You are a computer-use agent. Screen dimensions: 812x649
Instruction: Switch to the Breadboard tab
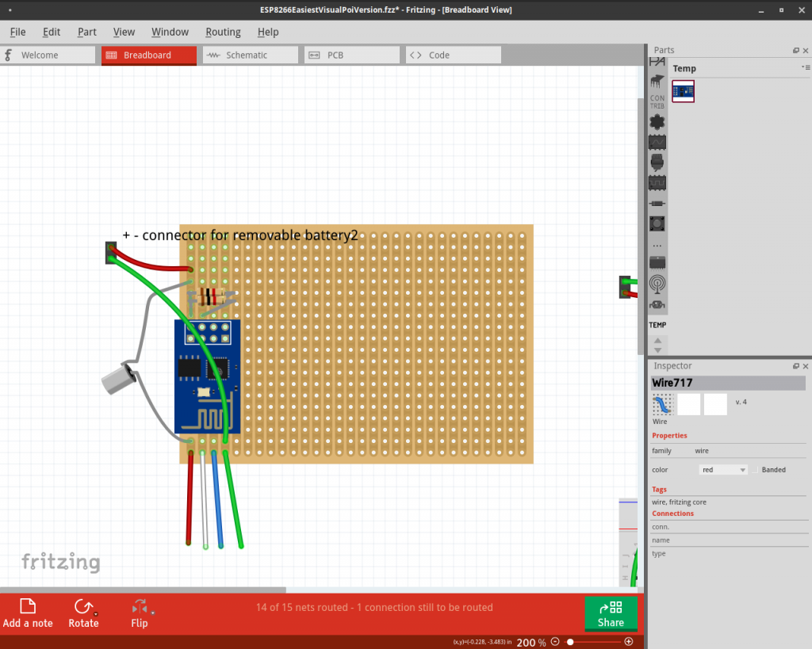click(148, 55)
